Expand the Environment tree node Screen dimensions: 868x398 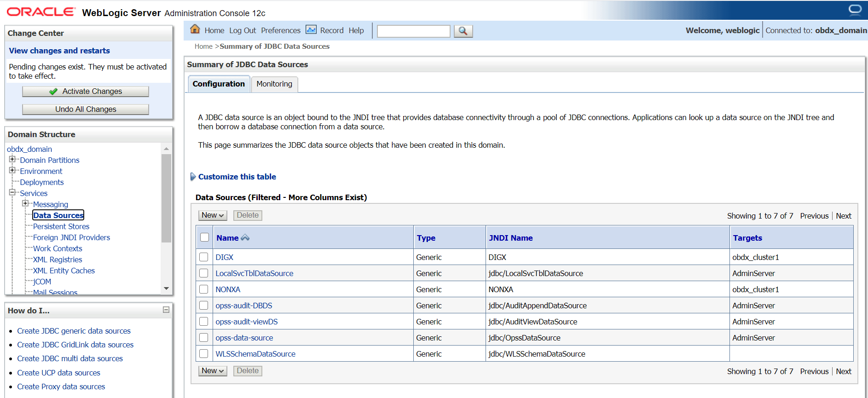point(12,171)
